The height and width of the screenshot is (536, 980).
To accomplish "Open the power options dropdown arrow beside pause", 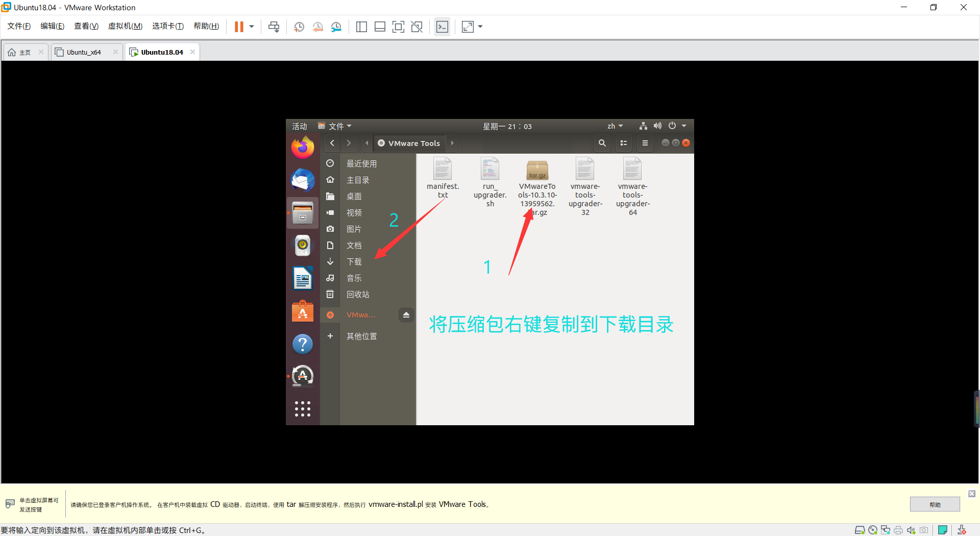I will [x=252, y=27].
